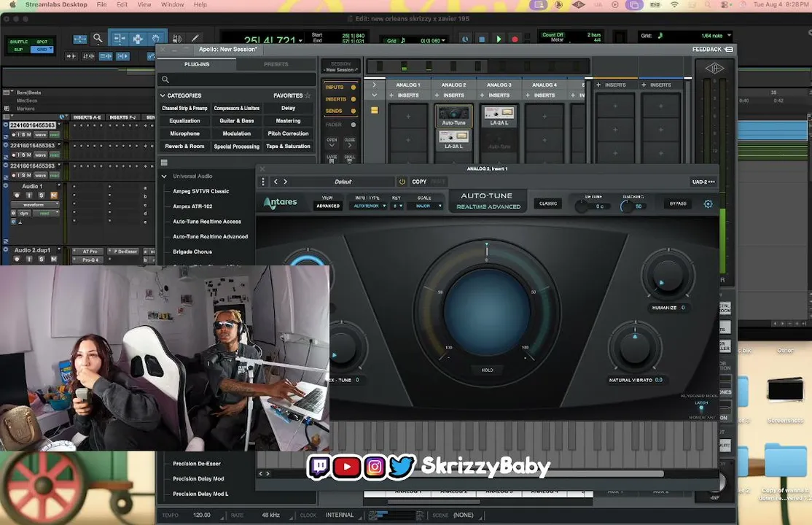The image size is (812, 525).
Task: Enable Slip edit mode in Pro Tools
Action: click(x=19, y=50)
